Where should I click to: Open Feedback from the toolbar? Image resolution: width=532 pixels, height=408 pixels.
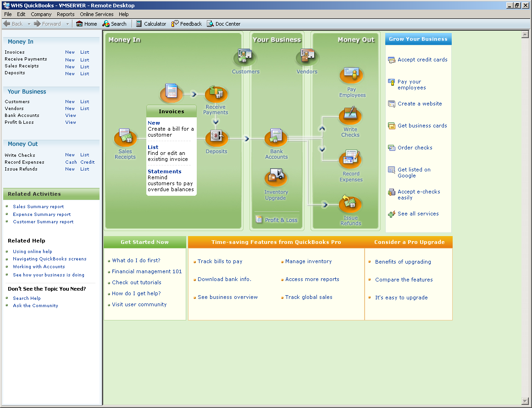click(x=187, y=24)
